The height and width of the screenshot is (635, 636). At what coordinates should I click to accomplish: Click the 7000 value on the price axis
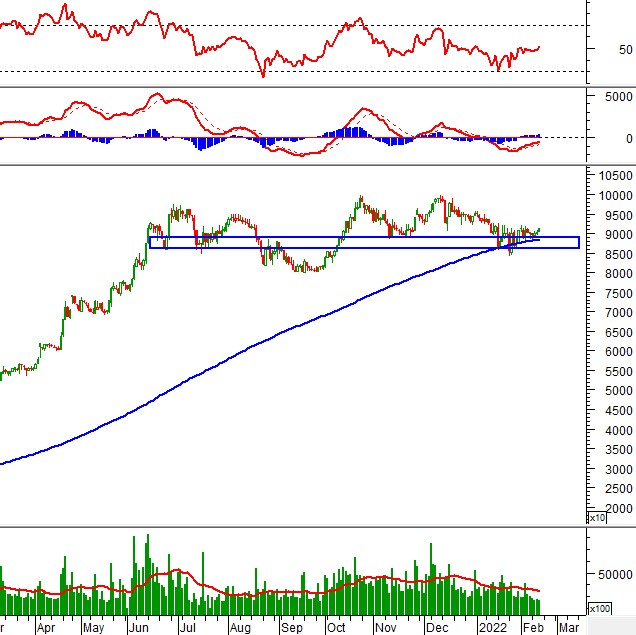(x=618, y=313)
